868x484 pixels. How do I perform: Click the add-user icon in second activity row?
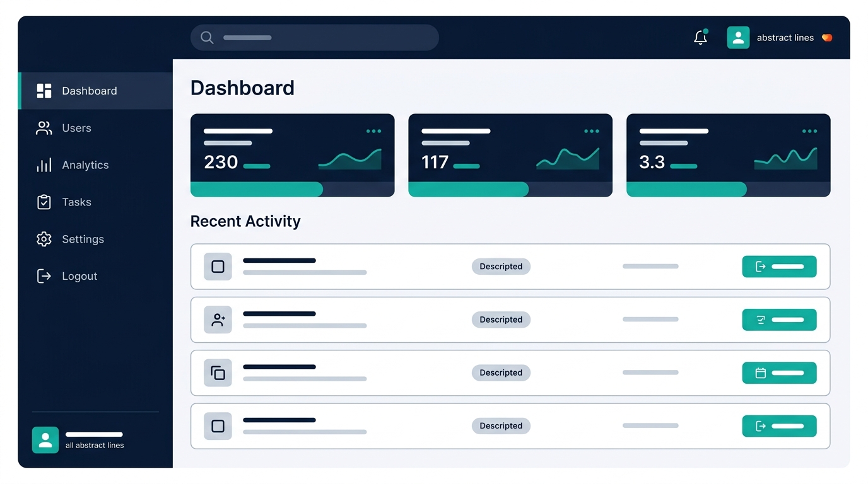(x=218, y=320)
